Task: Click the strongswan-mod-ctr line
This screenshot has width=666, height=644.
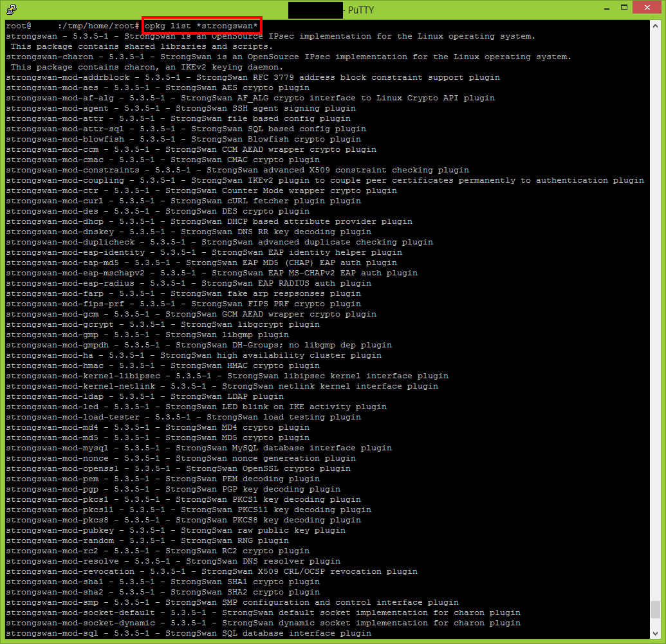Action: [201, 190]
